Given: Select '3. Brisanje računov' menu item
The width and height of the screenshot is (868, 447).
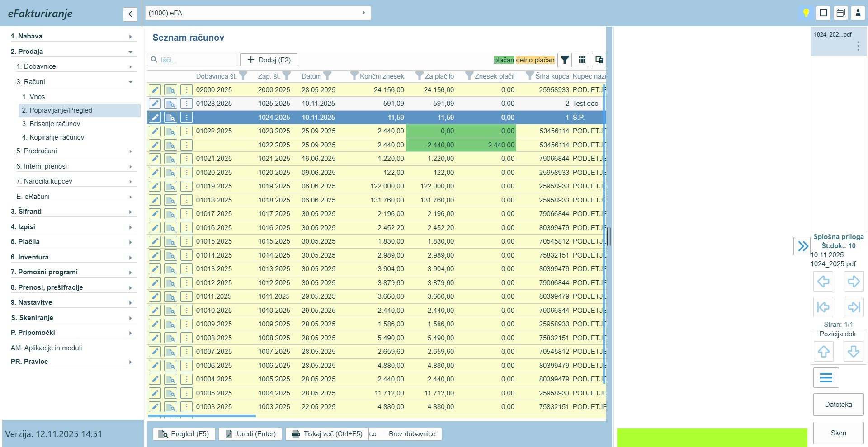Looking at the screenshot, I should pyautogui.click(x=51, y=124).
